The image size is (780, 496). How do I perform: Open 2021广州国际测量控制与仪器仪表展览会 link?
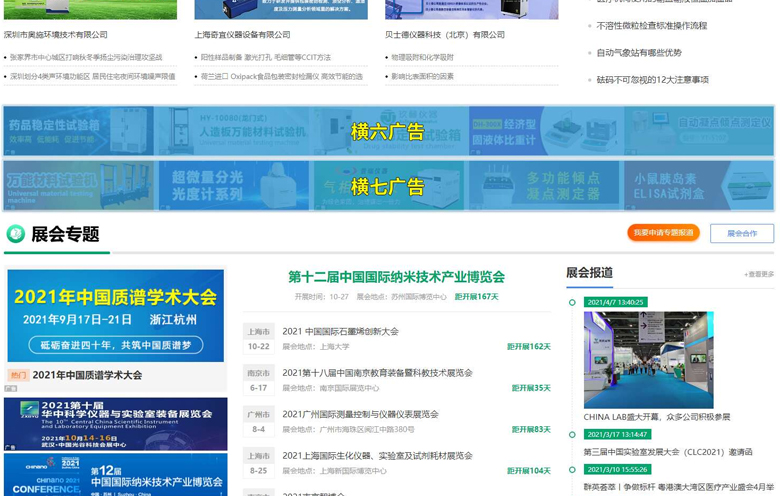point(360,414)
